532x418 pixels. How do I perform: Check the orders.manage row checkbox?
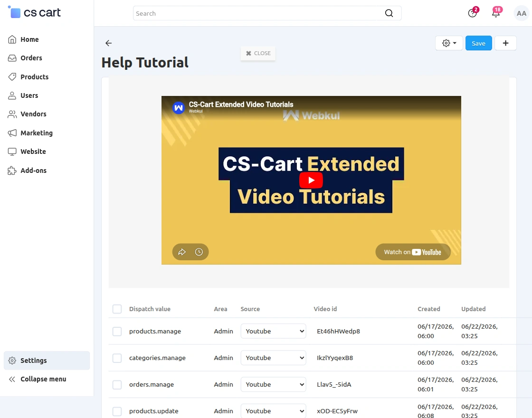coord(117,384)
